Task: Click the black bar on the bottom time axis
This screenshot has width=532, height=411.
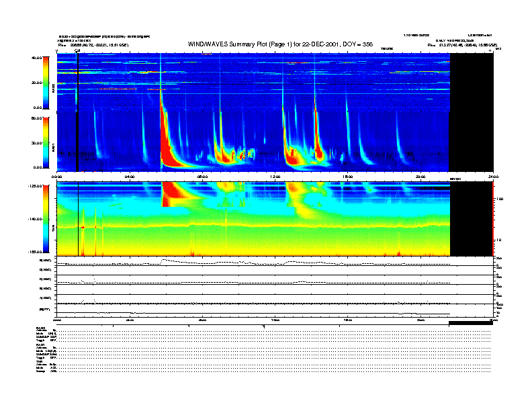Action: coord(470,323)
